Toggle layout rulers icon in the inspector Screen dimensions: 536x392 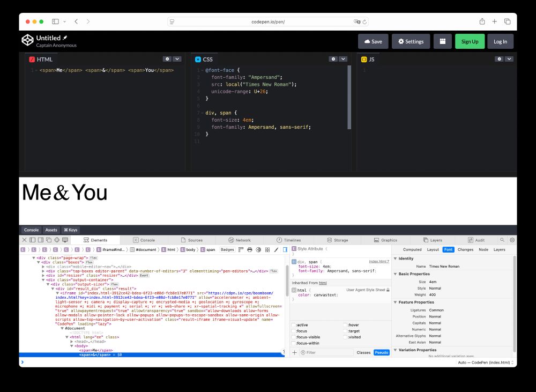(x=241, y=249)
